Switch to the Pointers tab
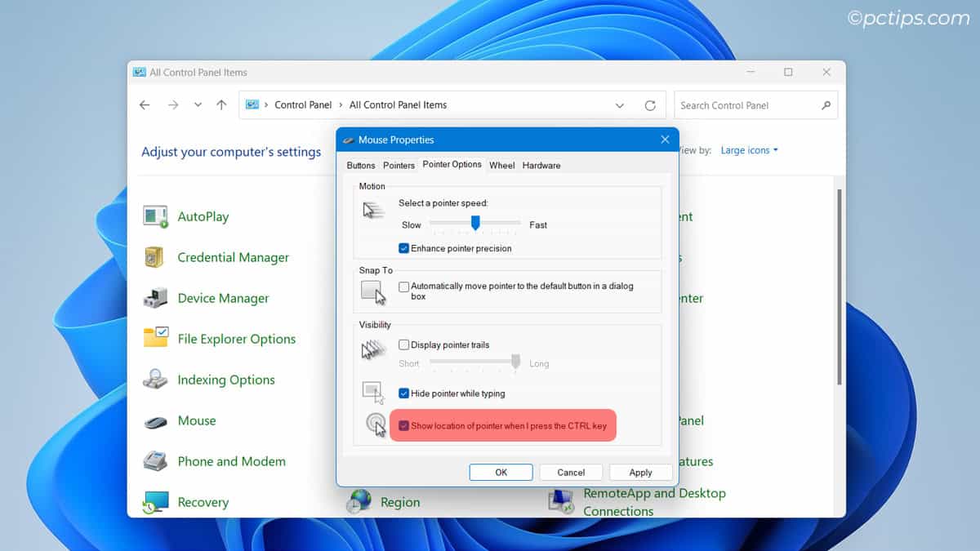980x551 pixels. (399, 166)
